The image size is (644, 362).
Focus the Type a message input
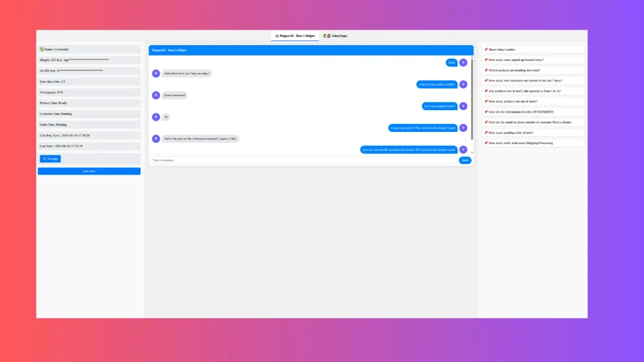tap(303, 160)
